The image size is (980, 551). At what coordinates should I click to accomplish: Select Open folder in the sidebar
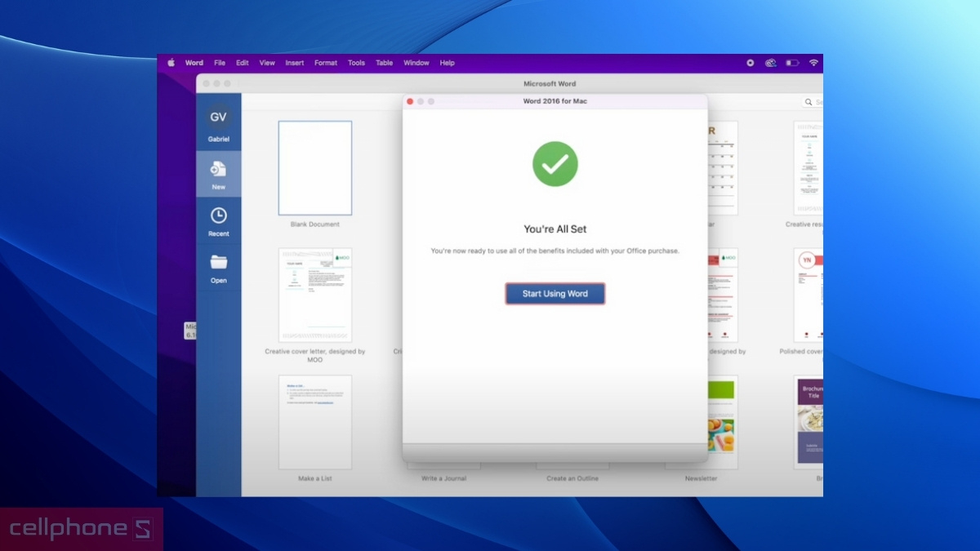point(218,268)
